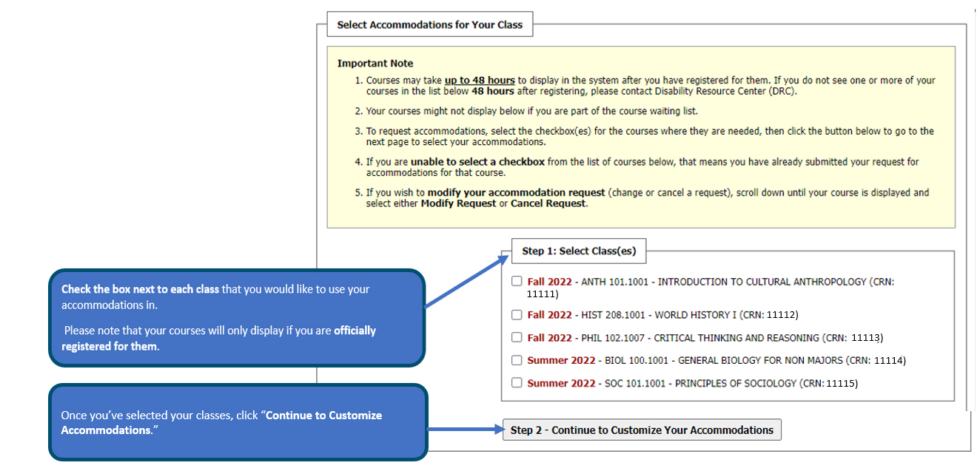This screenshot has height=471, width=980.
Task: Click the Select Accommodations for Your Class title
Action: tap(429, 25)
